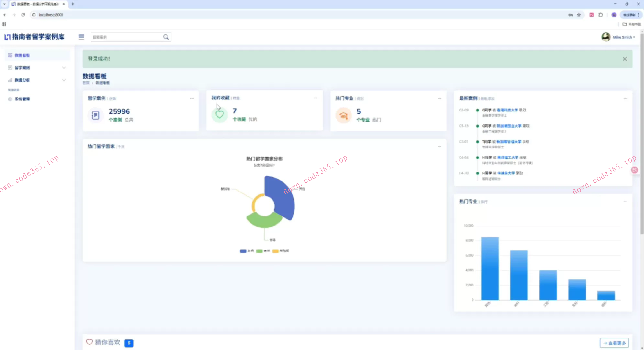Open 系统管理 gear item in sidebar
Image resolution: width=644 pixels, height=350 pixels.
point(22,99)
